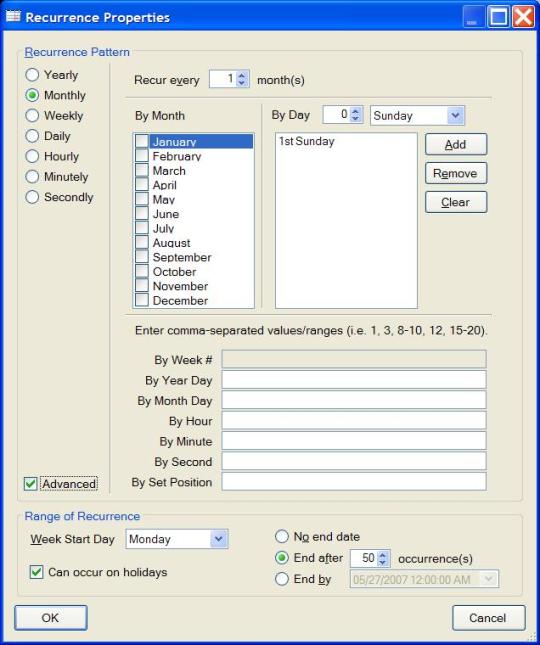Viewport: 540px width, 645px height.
Task: Tick the March checkbox
Action: coord(142,170)
